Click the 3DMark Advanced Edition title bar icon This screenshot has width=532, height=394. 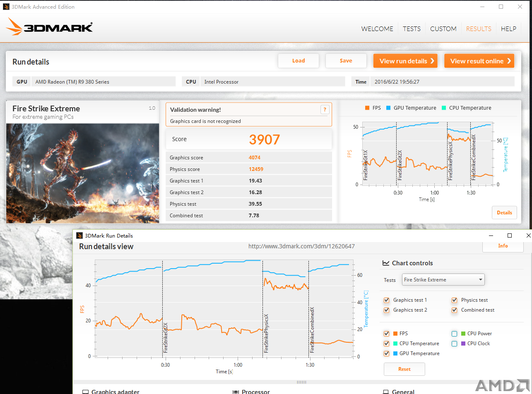point(6,7)
